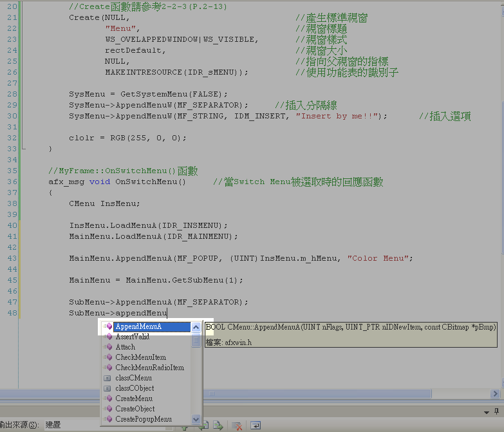Click RGB(255, 0, 0) on line 32
504x432 pixels.
[145, 138]
